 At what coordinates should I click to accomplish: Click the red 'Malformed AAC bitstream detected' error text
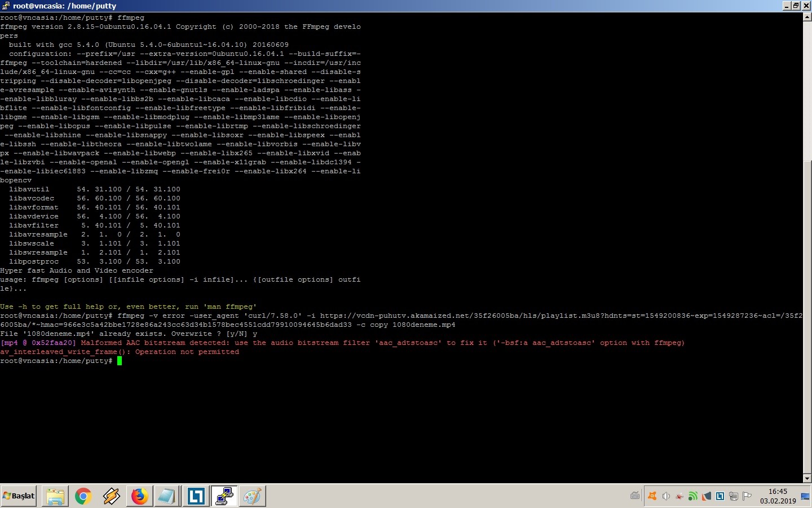(383, 343)
